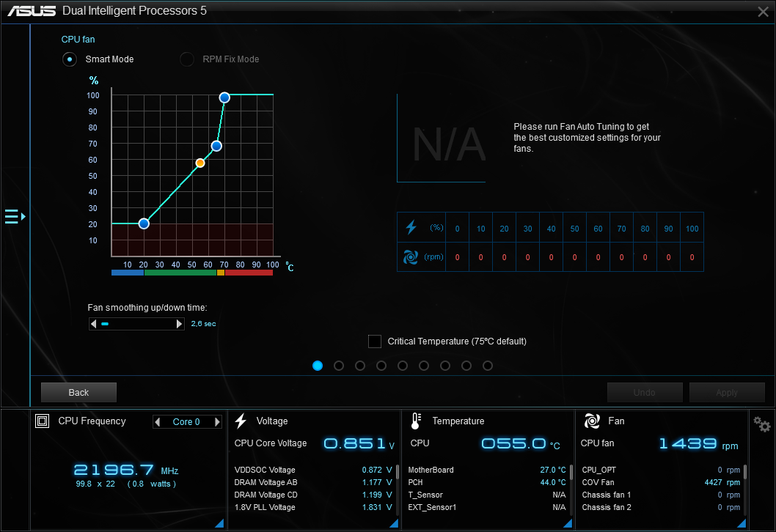This screenshot has height=532, width=776.
Task: Expand the Temperature panel corner triangle
Action: [x=568, y=523]
